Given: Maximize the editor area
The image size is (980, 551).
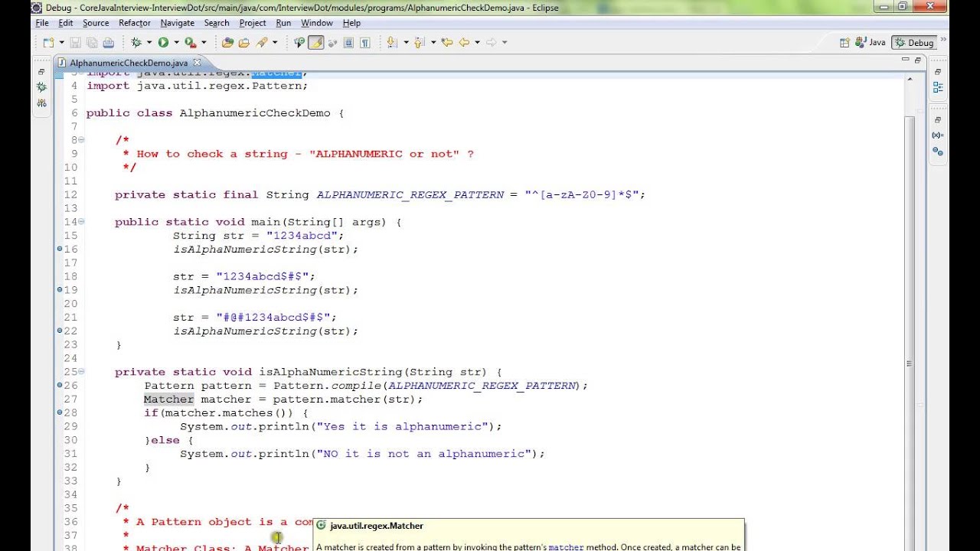Looking at the screenshot, I should [918, 60].
